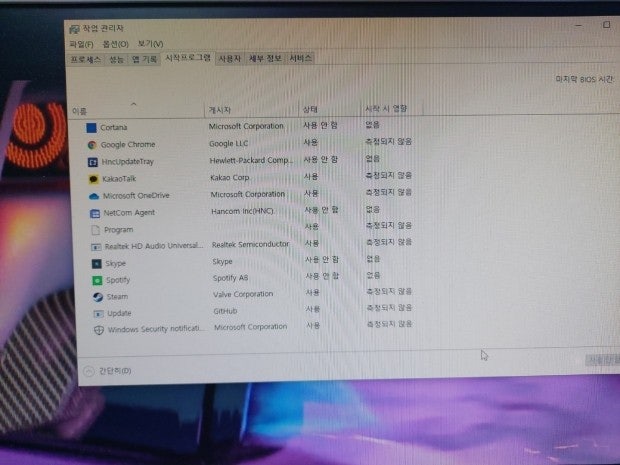Click the Update entry icon
This screenshot has width=620, height=465.
(x=98, y=314)
